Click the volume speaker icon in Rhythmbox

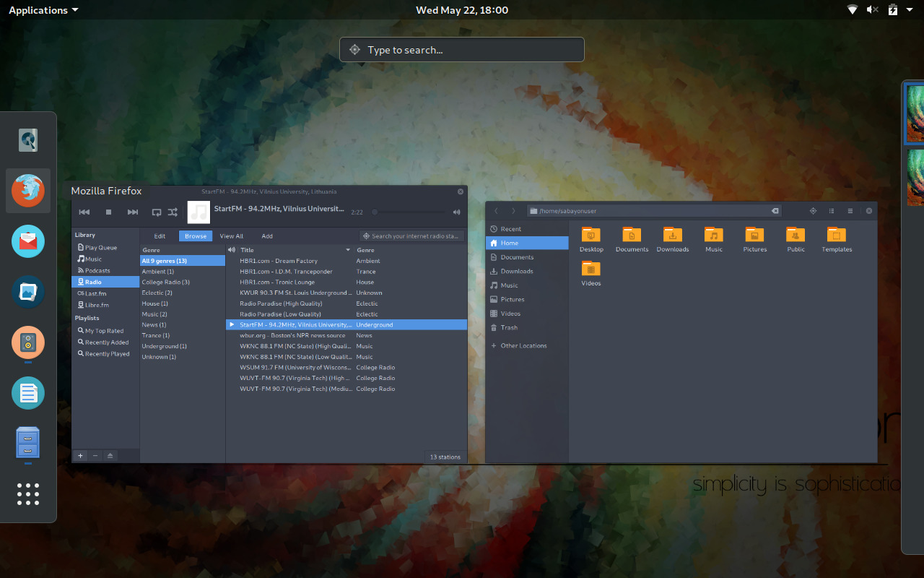(x=456, y=212)
